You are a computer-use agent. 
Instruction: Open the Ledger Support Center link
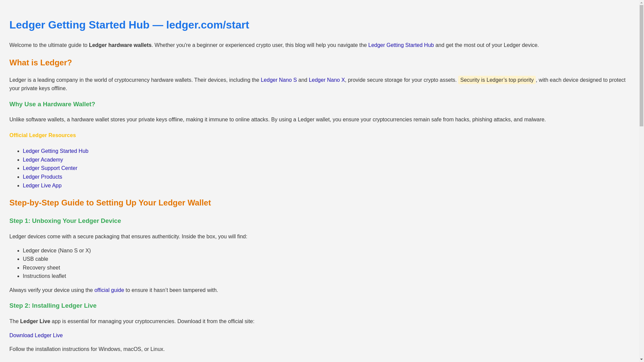(x=50, y=168)
